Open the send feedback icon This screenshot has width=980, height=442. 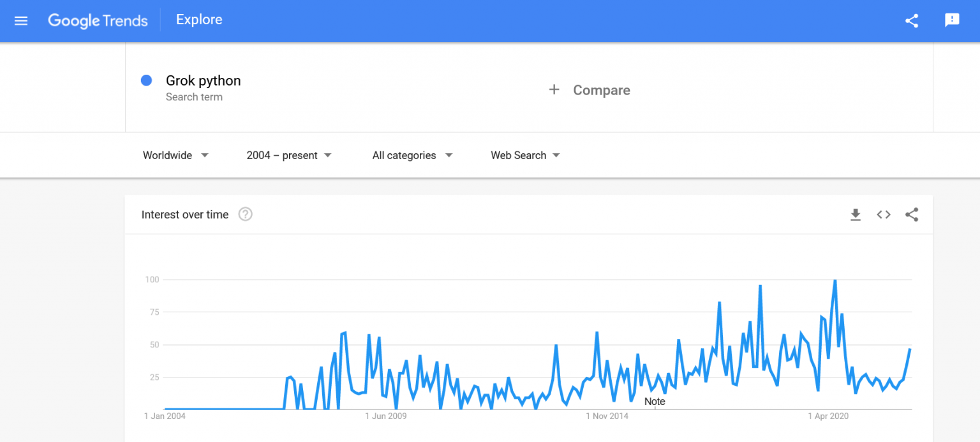(x=952, y=20)
